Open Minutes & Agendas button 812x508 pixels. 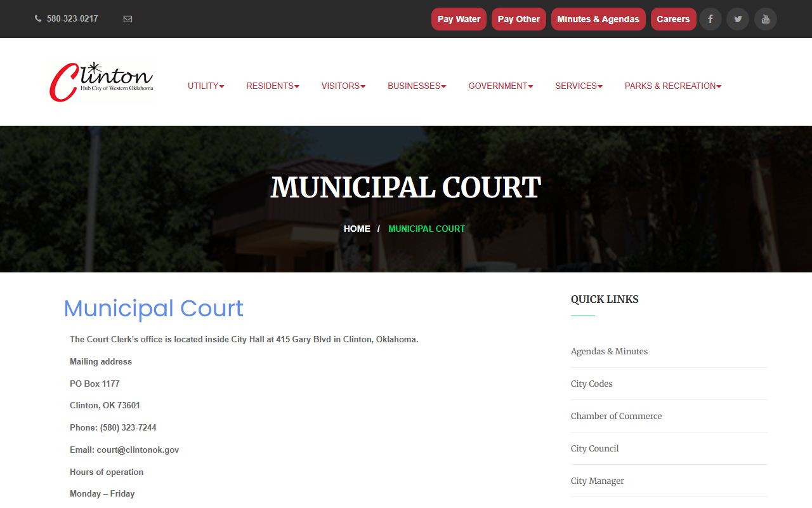598,19
